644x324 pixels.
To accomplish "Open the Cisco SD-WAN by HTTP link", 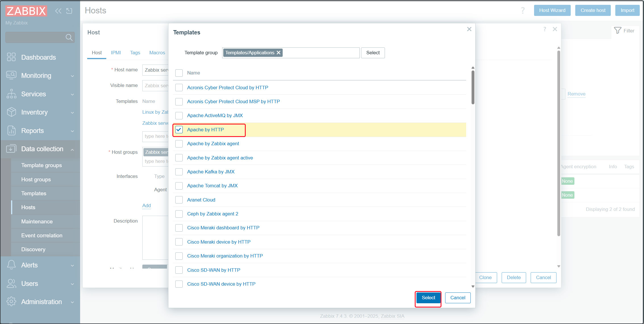I will (x=213, y=270).
